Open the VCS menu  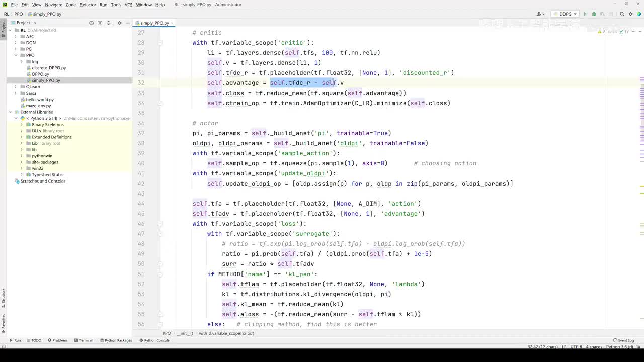pyautogui.click(x=128, y=5)
